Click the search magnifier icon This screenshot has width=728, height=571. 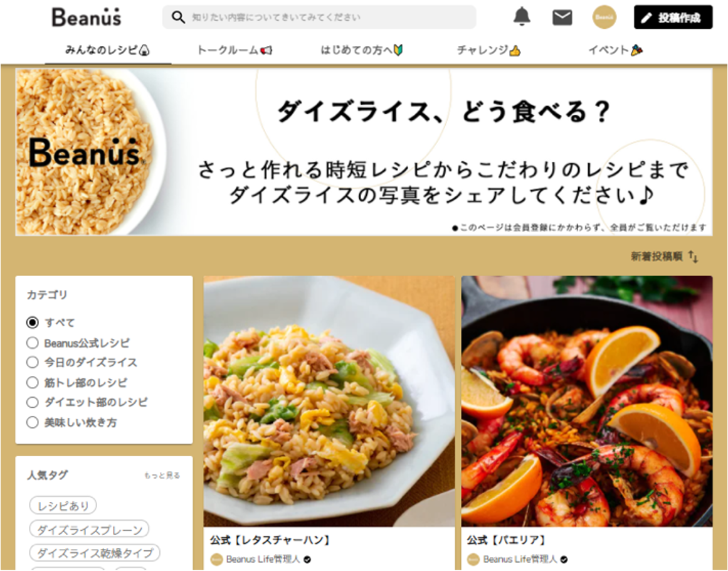(x=178, y=17)
